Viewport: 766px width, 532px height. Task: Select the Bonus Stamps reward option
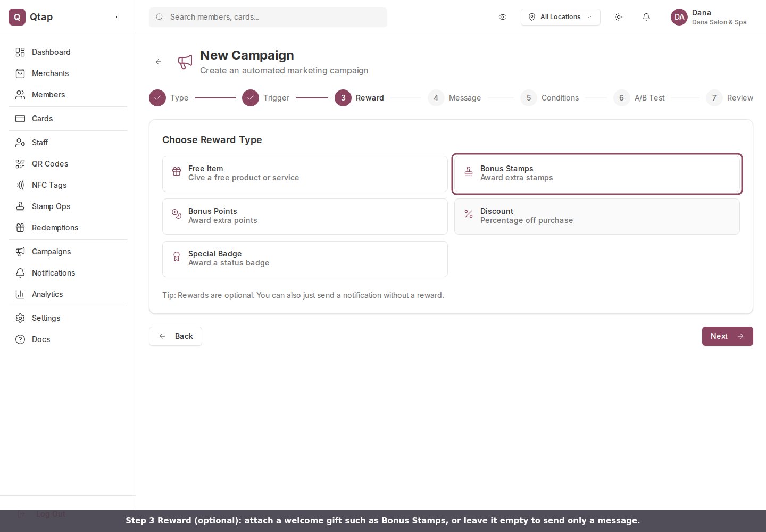point(597,174)
